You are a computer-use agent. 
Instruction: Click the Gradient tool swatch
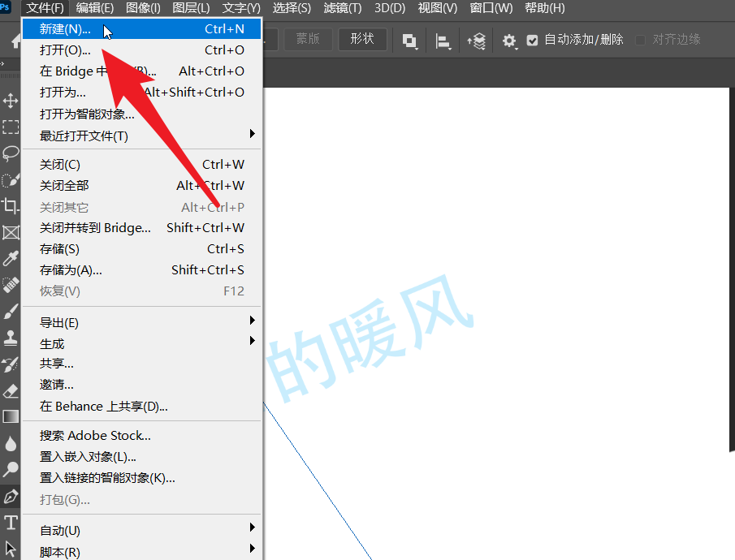coord(11,416)
